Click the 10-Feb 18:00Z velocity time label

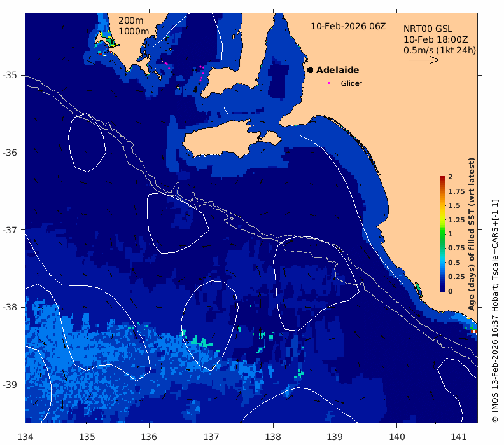[x=435, y=39]
